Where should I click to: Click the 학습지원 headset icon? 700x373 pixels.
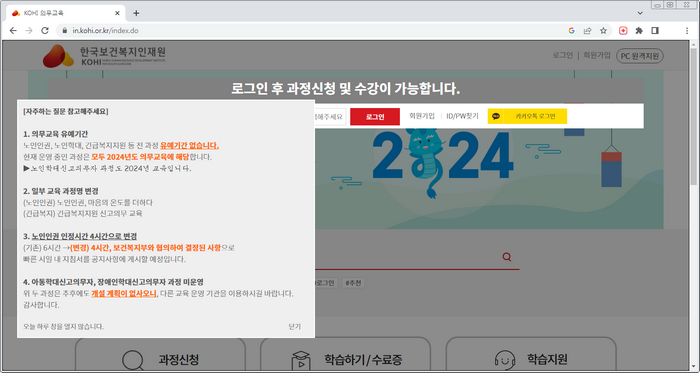pyautogui.click(x=505, y=360)
